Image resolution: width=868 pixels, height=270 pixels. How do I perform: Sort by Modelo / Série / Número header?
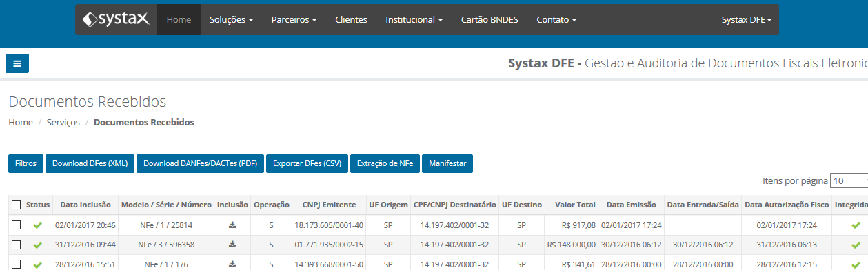166,205
